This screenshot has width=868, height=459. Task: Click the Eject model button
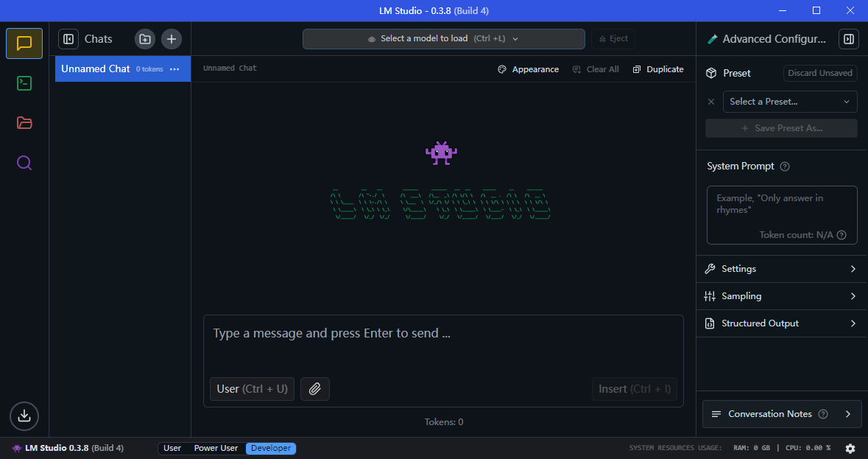tap(613, 39)
